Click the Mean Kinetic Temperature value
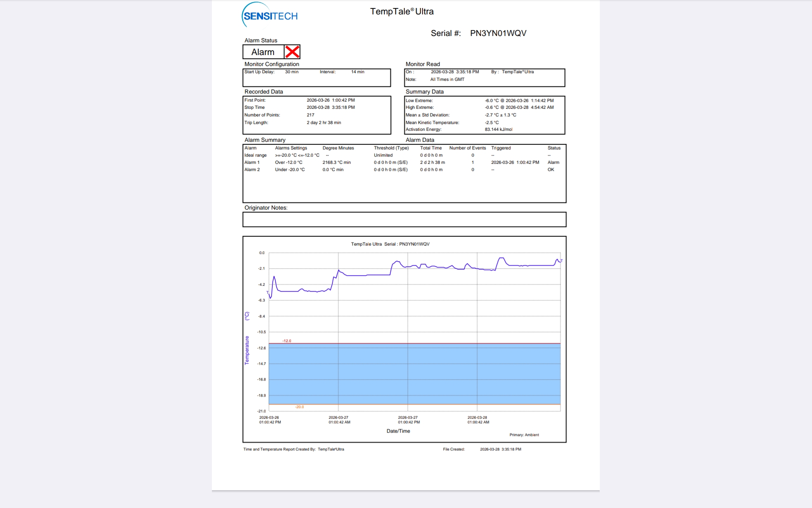This screenshot has width=812, height=508. coord(491,123)
